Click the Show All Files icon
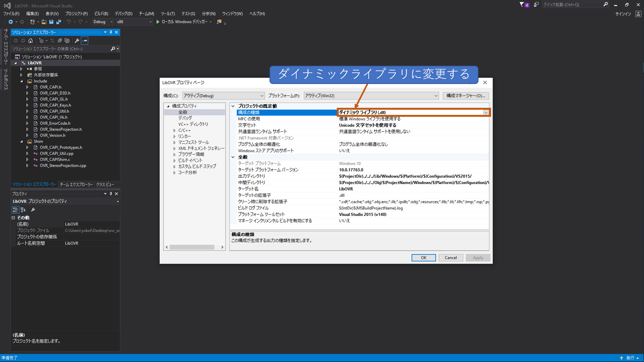 tap(67, 41)
